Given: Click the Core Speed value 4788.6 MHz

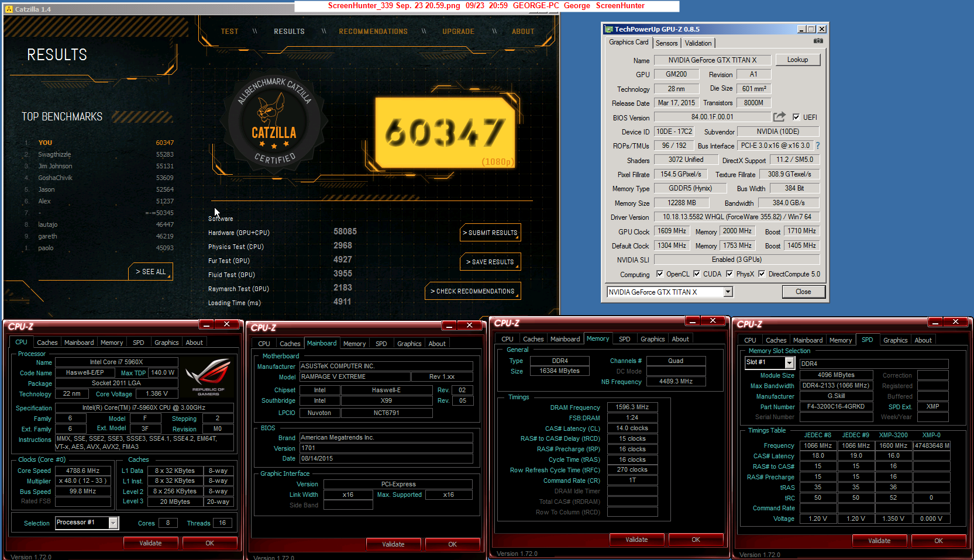Looking at the screenshot, I should pos(83,471).
